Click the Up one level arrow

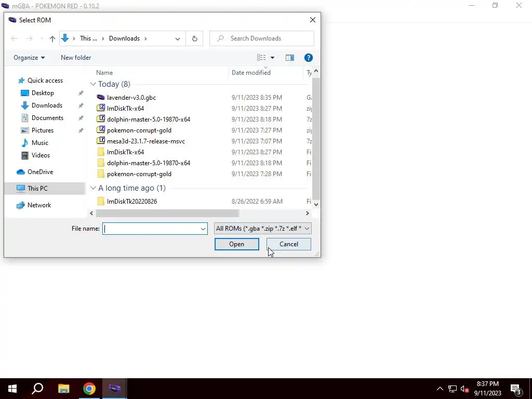click(x=52, y=38)
